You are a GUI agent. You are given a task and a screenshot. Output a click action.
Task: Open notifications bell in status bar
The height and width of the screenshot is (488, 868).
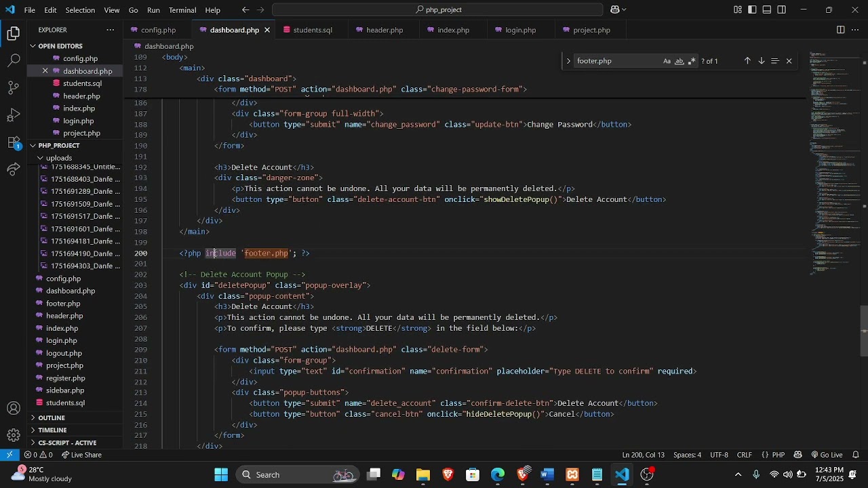pyautogui.click(x=856, y=455)
